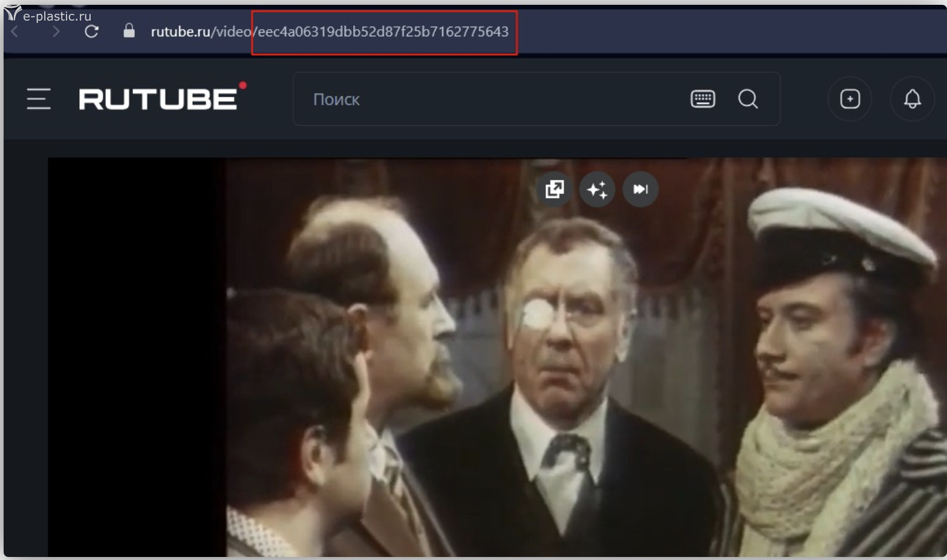Go forward with the browser arrow
Viewport: 947px width, 560px height.
56,31
